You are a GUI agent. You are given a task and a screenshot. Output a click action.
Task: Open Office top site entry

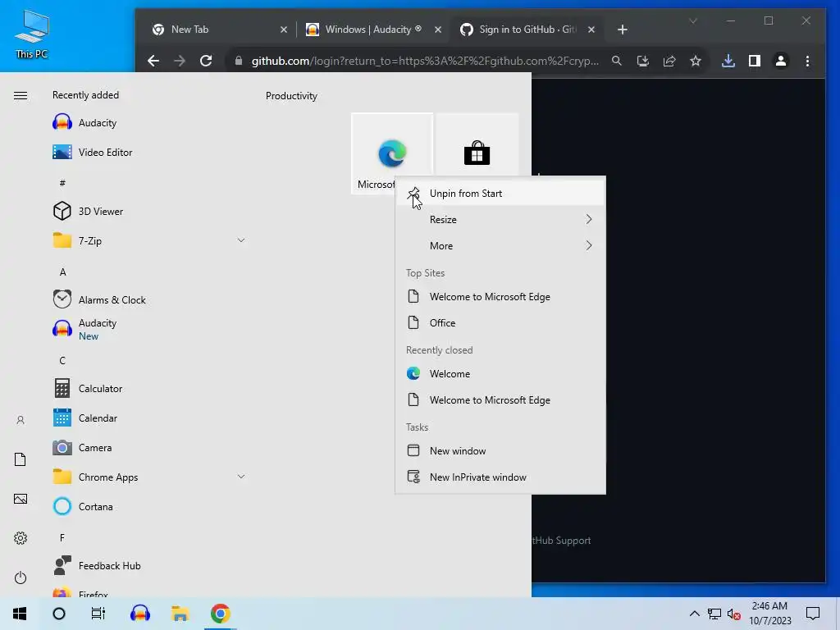[x=500, y=323]
